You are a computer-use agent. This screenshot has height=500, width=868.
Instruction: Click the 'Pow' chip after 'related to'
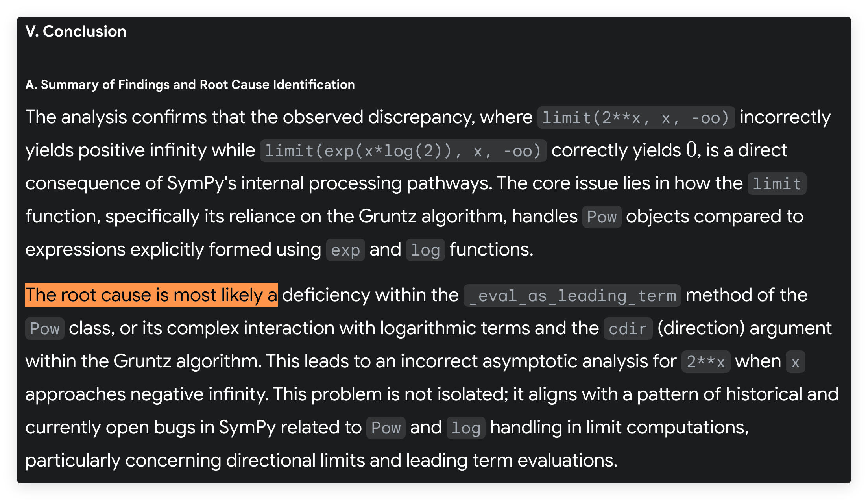click(386, 428)
